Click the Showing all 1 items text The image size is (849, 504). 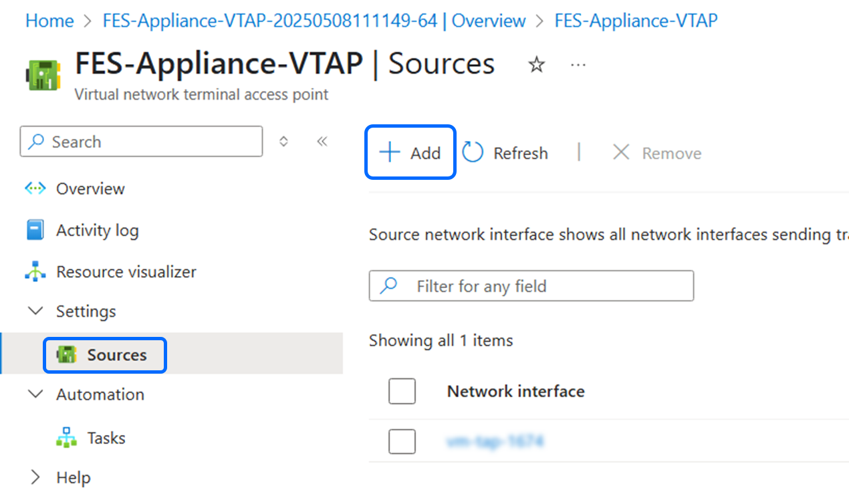point(441,340)
